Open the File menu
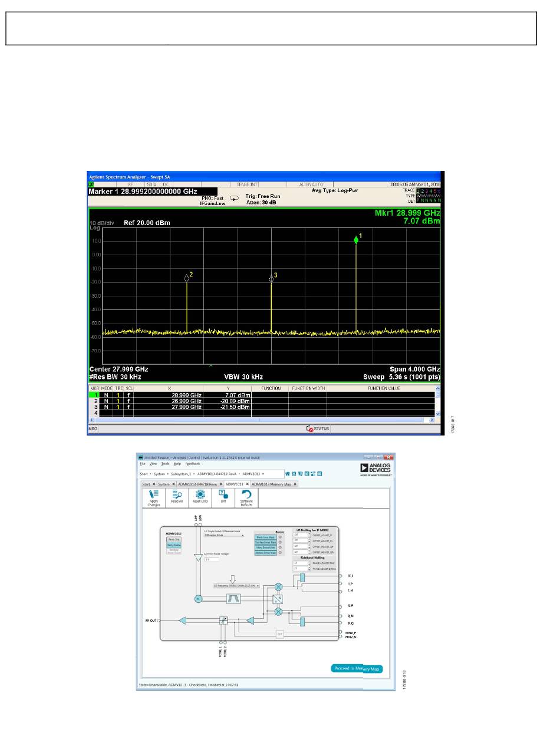Viewport: 560px width, 739px height. 142,464
